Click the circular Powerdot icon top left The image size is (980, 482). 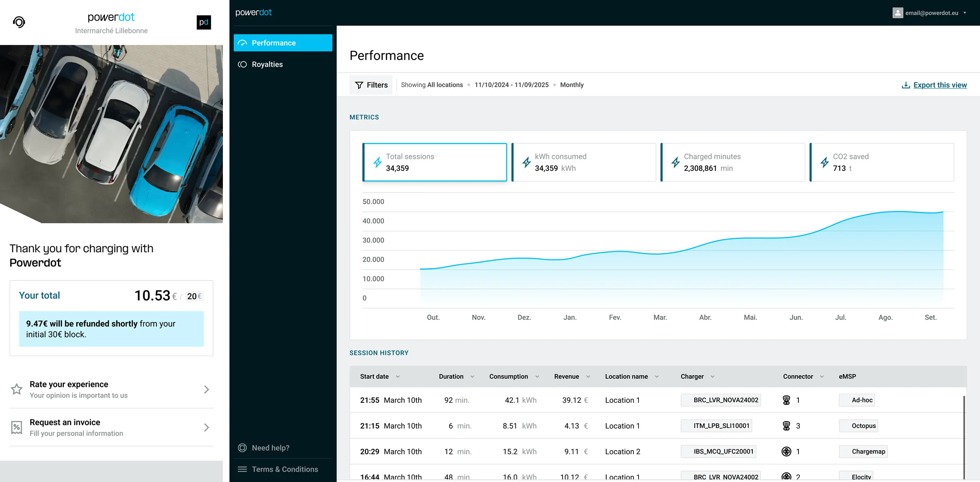19,22
